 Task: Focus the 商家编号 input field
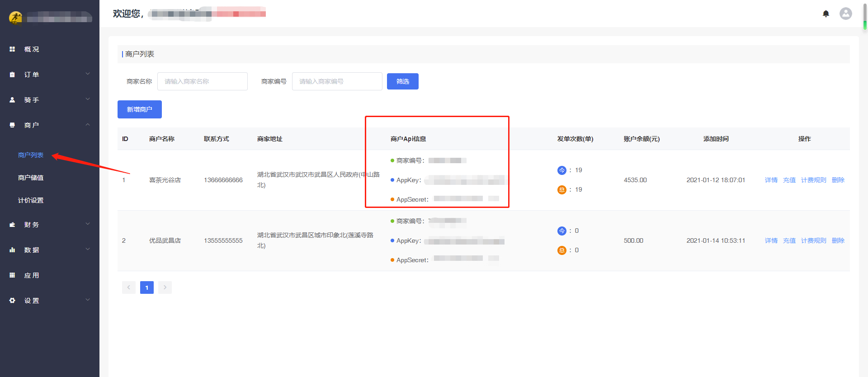[337, 81]
